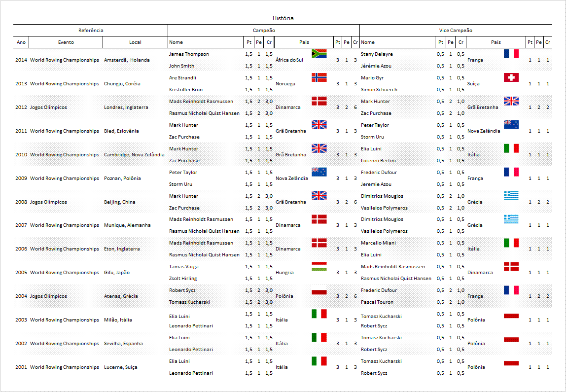
Task: Select the 'Munique, Alemanha' location cell
Action: pyautogui.click(x=127, y=225)
